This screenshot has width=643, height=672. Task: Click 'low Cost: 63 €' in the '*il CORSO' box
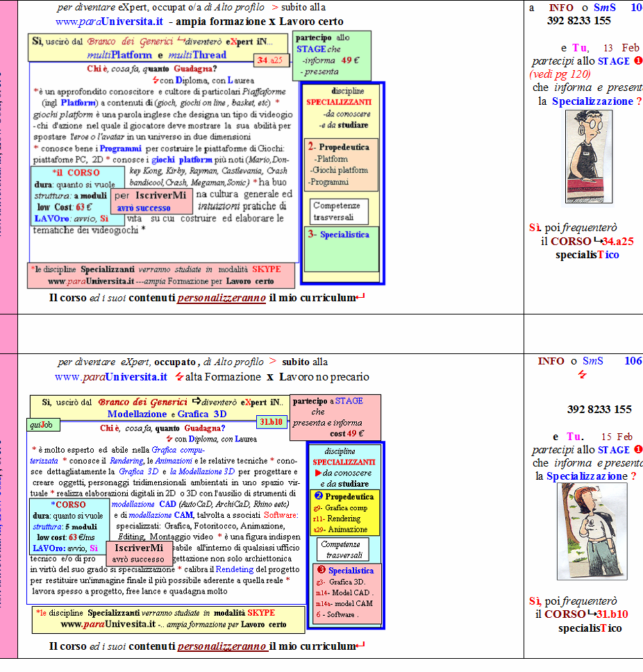pyautogui.click(x=65, y=207)
